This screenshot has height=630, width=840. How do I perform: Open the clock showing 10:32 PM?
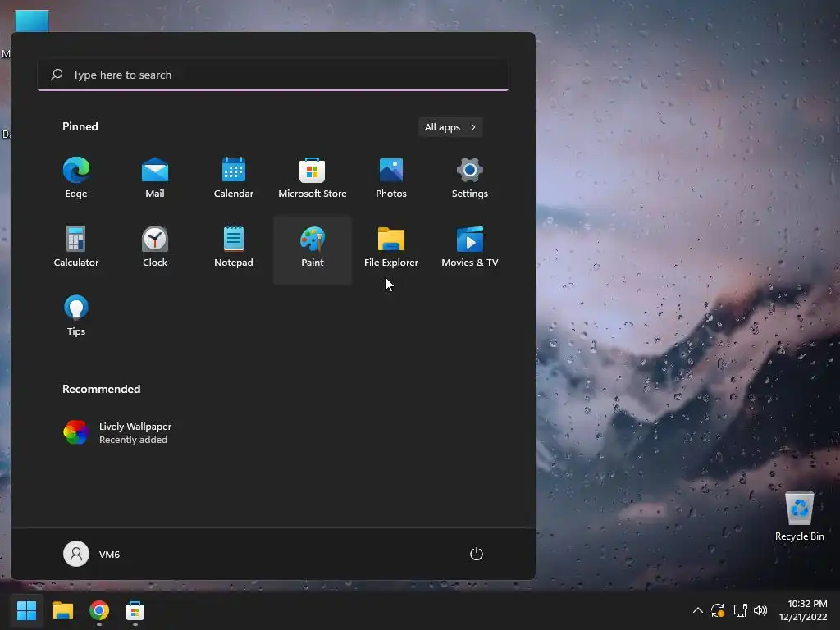coord(803,610)
